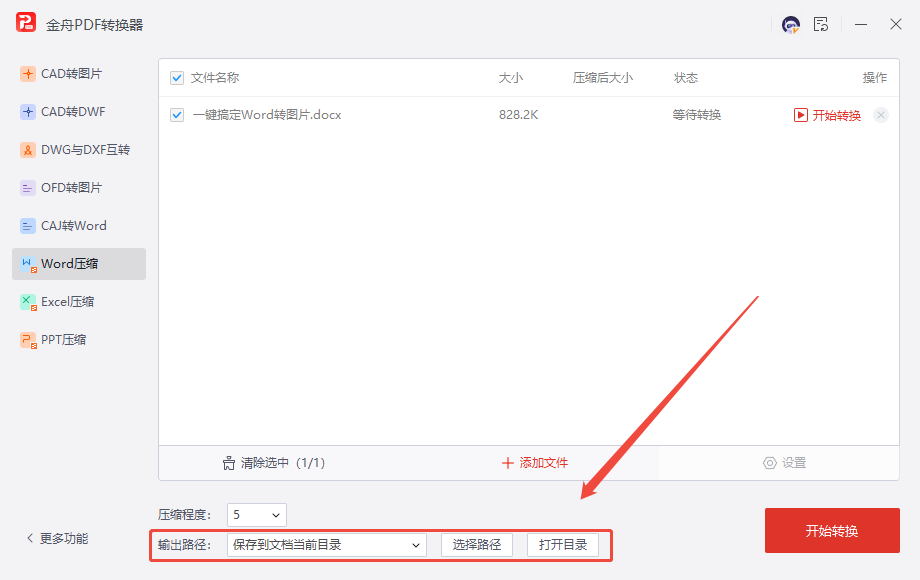Click the row's 开始转换 link

point(836,116)
